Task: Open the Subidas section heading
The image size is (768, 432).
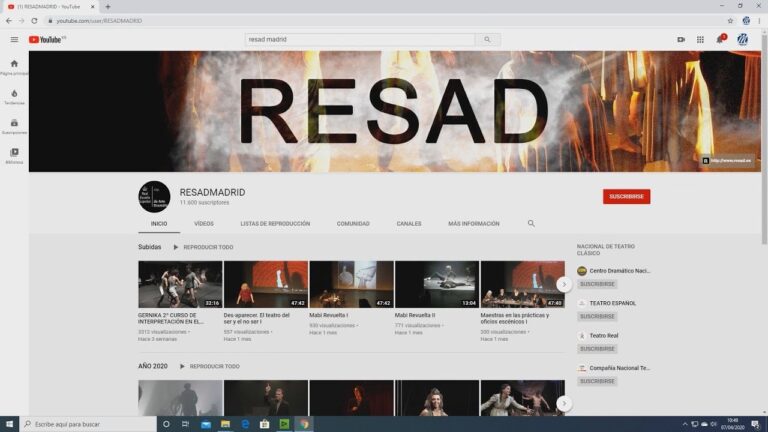Action: [149, 247]
